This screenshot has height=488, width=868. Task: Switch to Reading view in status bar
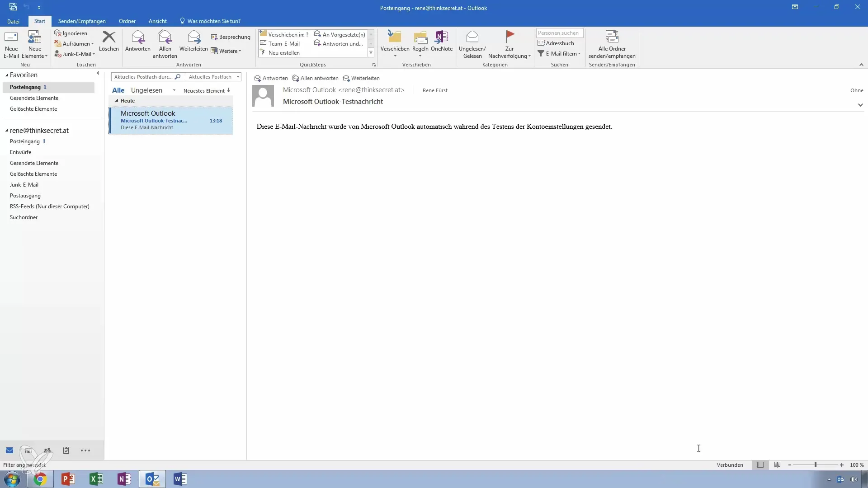click(777, 465)
